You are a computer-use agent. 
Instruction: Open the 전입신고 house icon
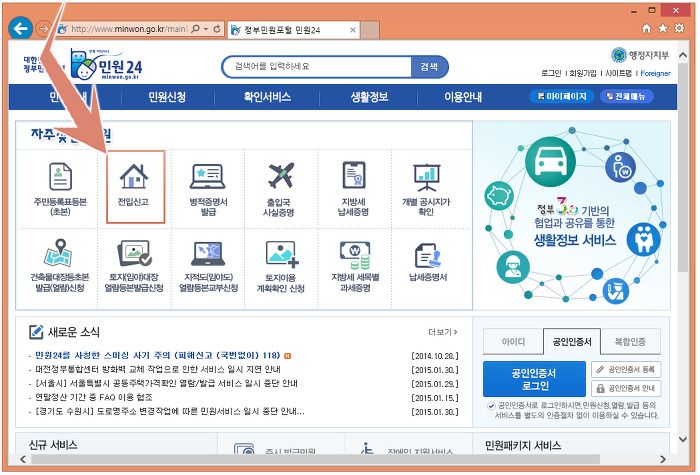click(134, 176)
